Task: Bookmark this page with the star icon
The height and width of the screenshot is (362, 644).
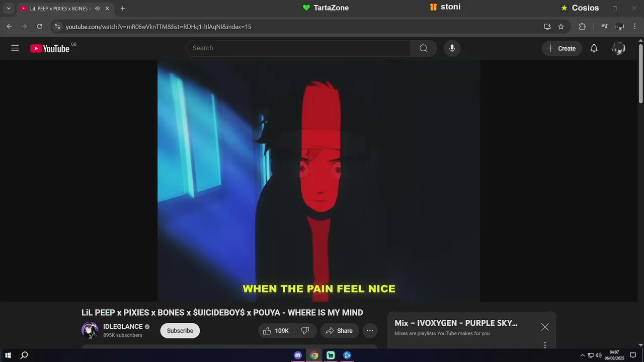Action: pos(561,27)
